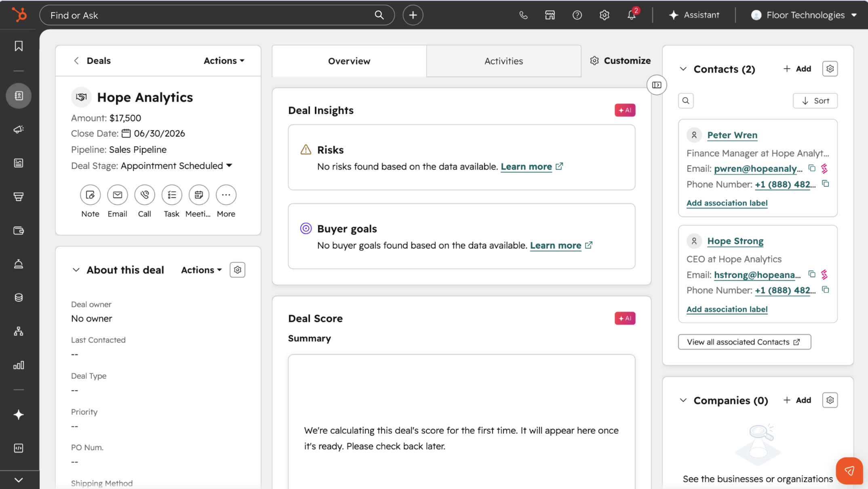The height and width of the screenshot is (489, 868).
Task: Click the AI badge on Deal Insights
Action: click(x=625, y=110)
